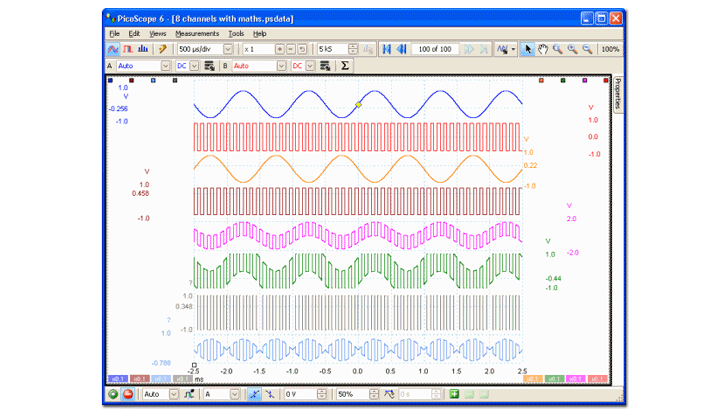Open the Measurements menu
The height and width of the screenshot is (413, 702).
click(x=197, y=33)
